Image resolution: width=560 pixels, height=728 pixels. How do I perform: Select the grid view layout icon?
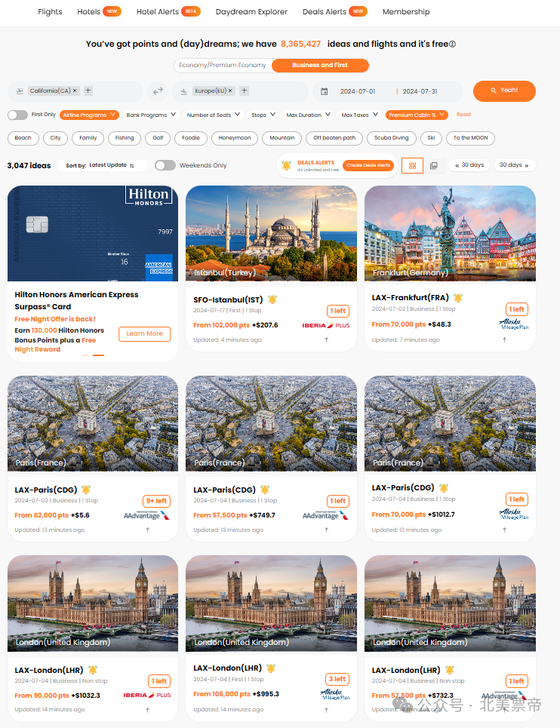click(412, 165)
